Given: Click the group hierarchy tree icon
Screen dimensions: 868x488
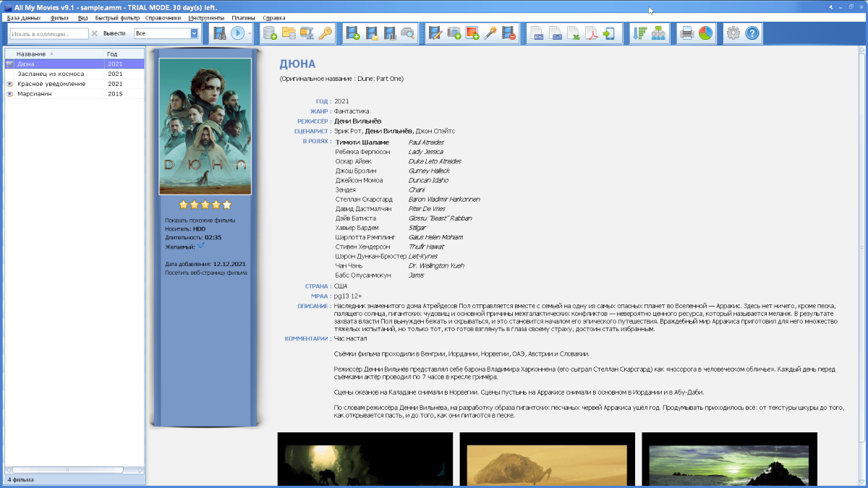Looking at the screenshot, I should click(658, 33).
